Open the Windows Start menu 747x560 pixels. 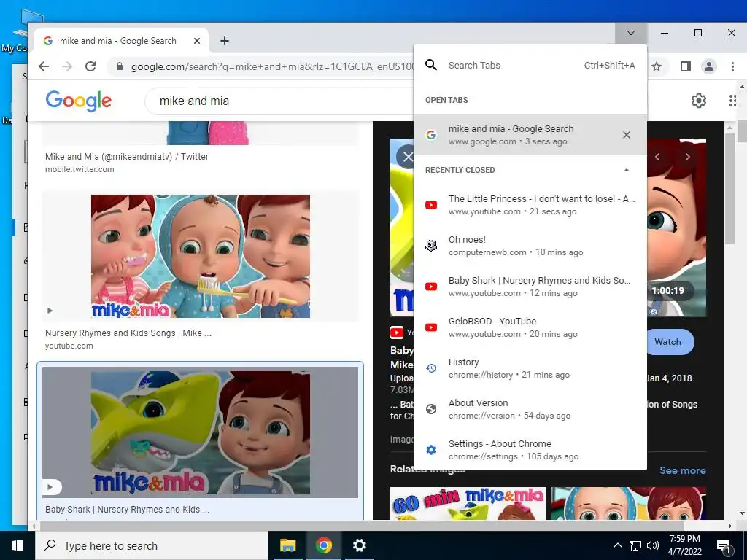(18, 545)
